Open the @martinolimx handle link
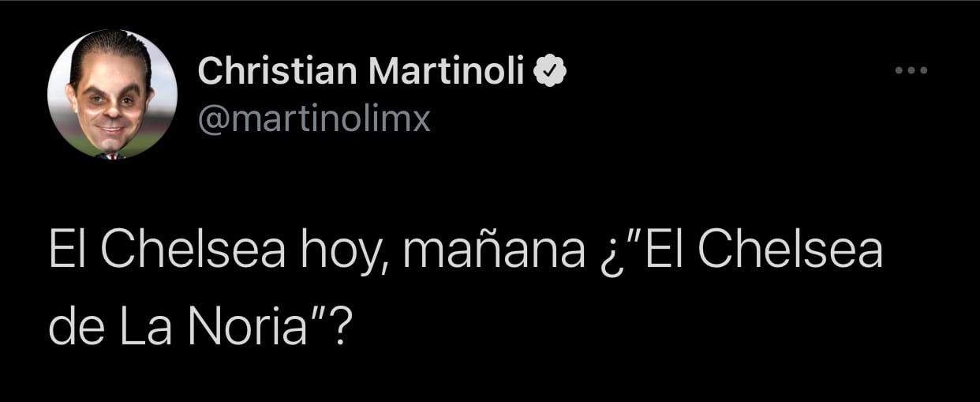Screen dimensions: 980x402 coord(314,119)
